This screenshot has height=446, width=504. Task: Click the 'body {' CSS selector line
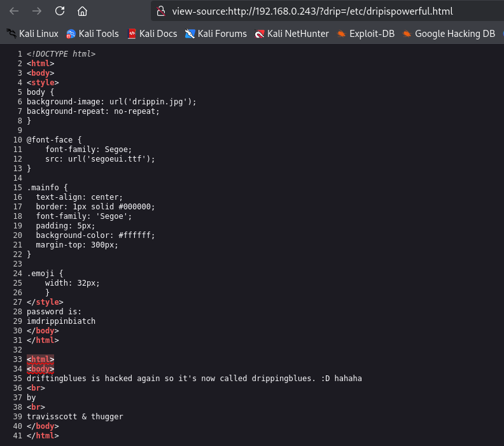point(41,92)
